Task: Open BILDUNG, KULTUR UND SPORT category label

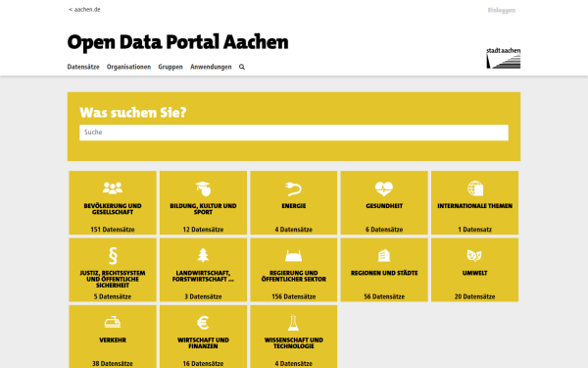Action: tap(203, 209)
